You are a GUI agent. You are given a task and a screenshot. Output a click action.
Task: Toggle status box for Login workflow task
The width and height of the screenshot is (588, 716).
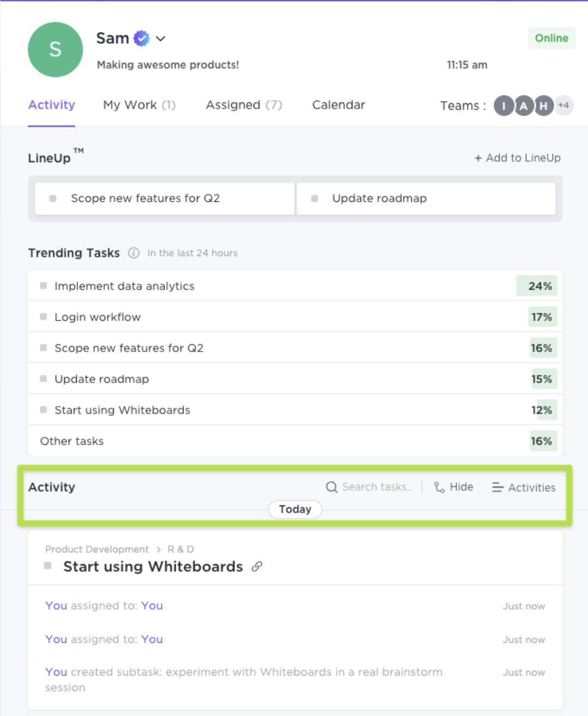point(44,317)
